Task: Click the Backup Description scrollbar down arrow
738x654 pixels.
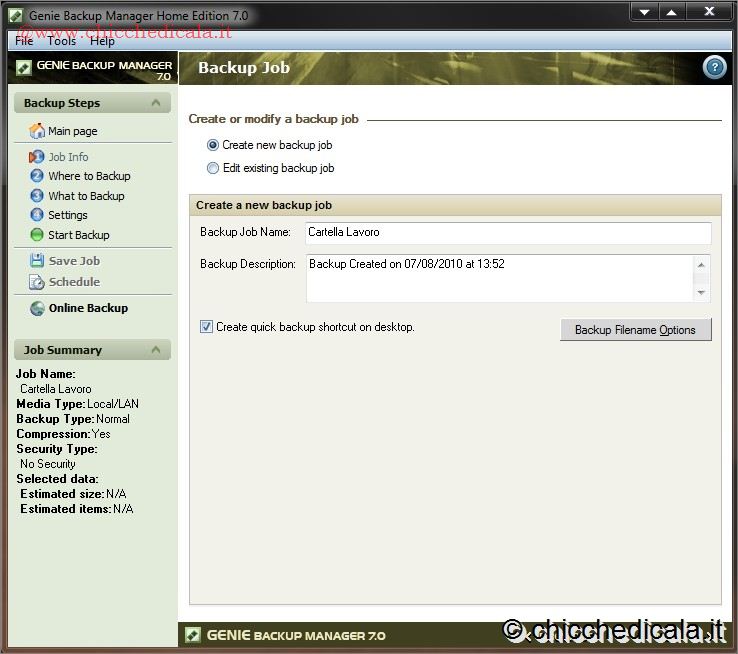Action: [702, 293]
